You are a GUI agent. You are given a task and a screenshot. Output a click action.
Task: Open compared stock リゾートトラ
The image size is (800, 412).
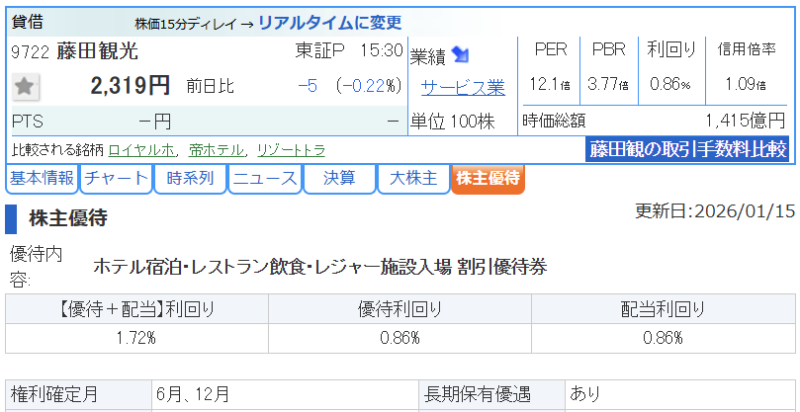(290, 150)
